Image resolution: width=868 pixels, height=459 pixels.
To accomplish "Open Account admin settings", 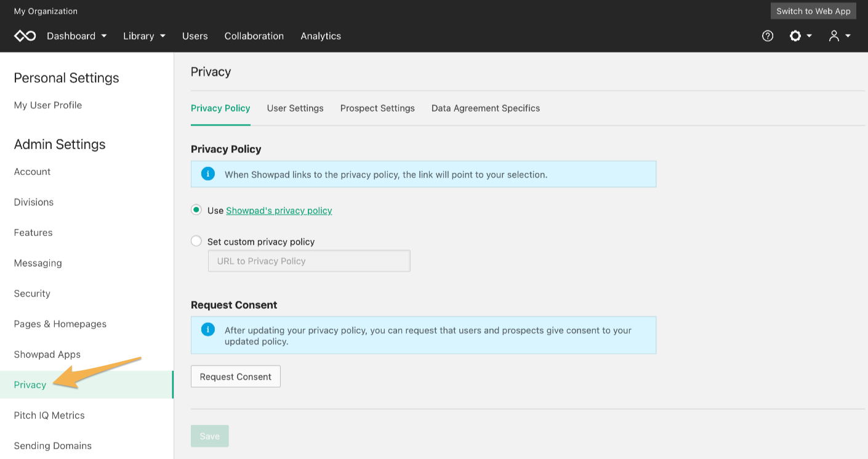I will click(x=33, y=171).
